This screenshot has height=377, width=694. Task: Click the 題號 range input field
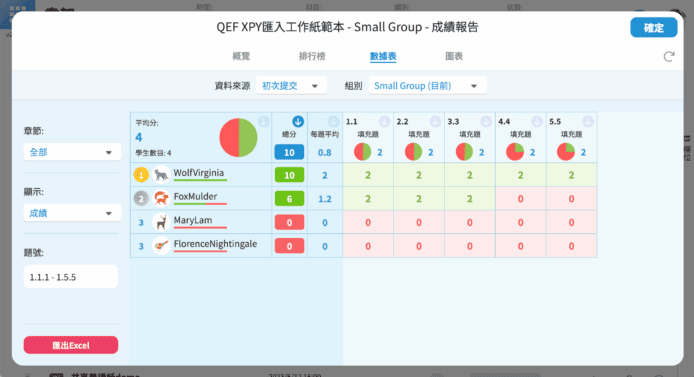71,277
